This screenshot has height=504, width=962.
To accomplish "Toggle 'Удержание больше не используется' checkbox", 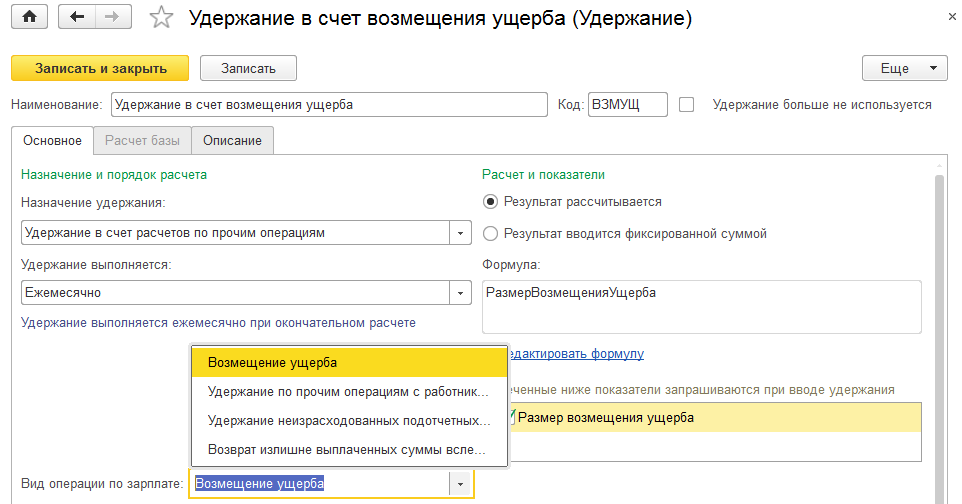I will (686, 104).
